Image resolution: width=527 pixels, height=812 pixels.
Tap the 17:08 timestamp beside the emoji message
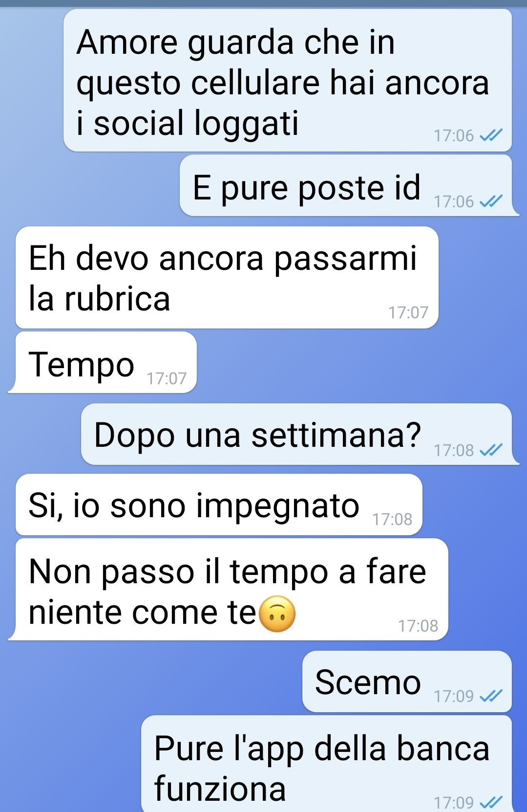[418, 626]
